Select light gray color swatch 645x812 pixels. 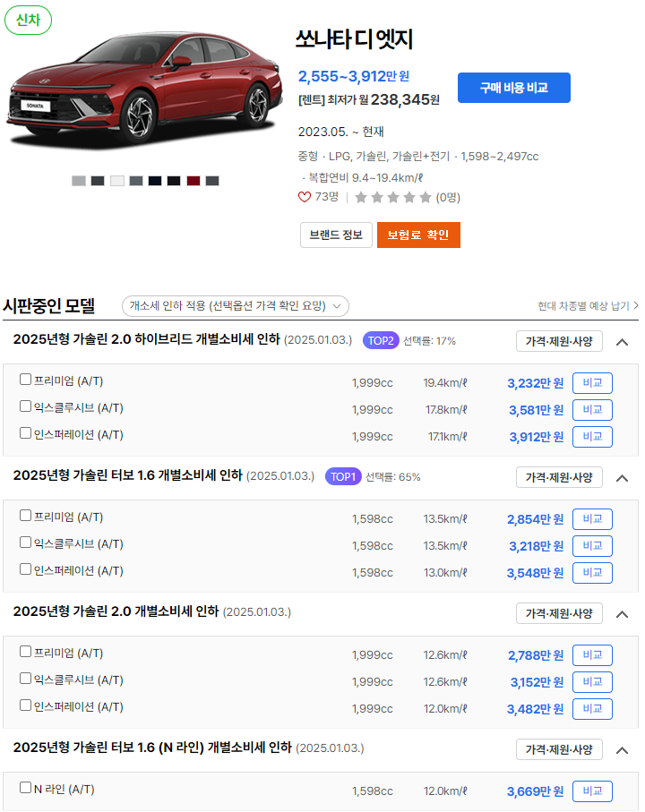[79, 181]
